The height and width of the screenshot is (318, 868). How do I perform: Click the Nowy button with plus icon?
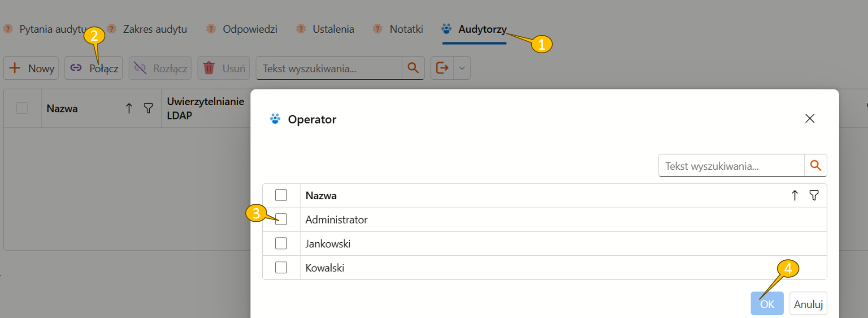pyautogui.click(x=31, y=68)
